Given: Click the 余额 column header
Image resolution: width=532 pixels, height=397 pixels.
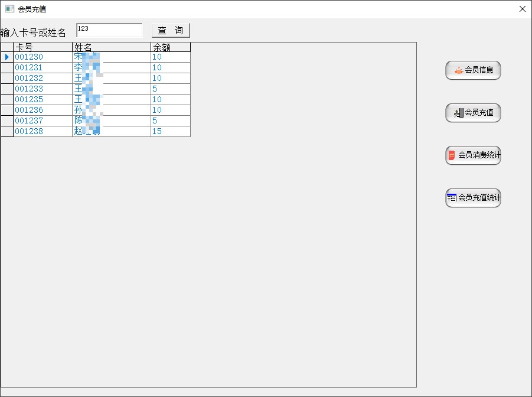Looking at the screenshot, I should (171, 47).
